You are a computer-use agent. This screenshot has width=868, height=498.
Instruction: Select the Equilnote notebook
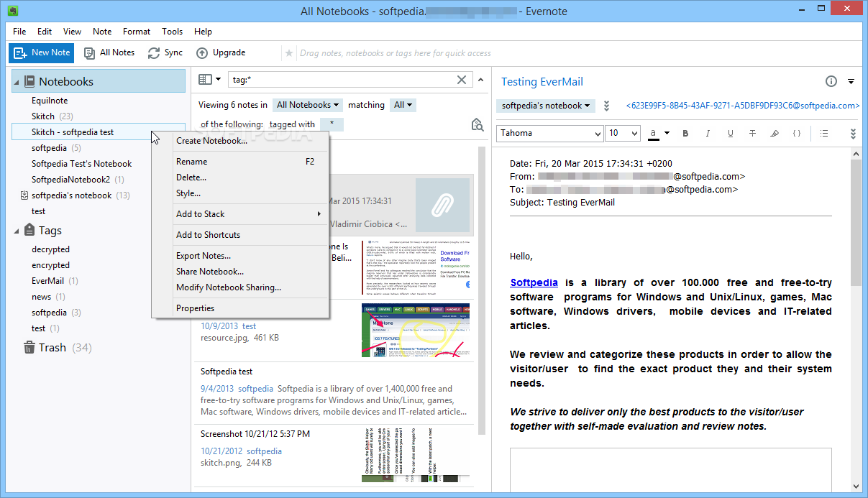click(50, 101)
